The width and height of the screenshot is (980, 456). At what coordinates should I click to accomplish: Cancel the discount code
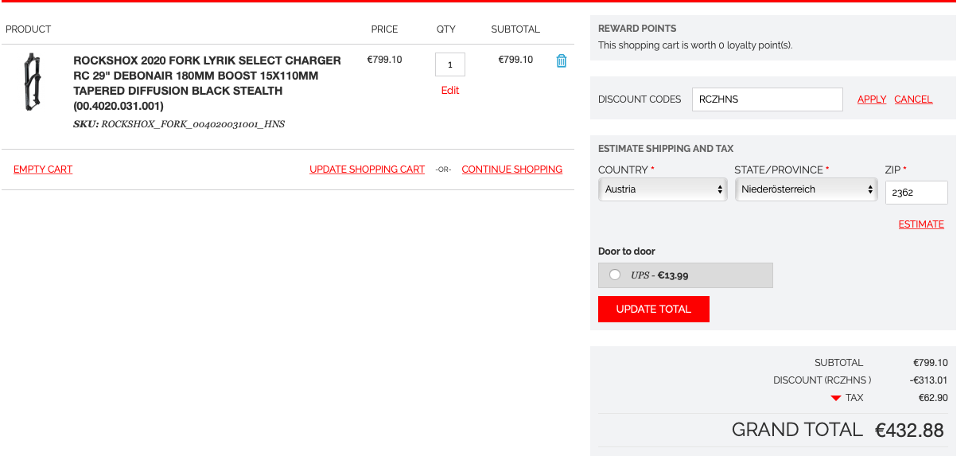[913, 99]
